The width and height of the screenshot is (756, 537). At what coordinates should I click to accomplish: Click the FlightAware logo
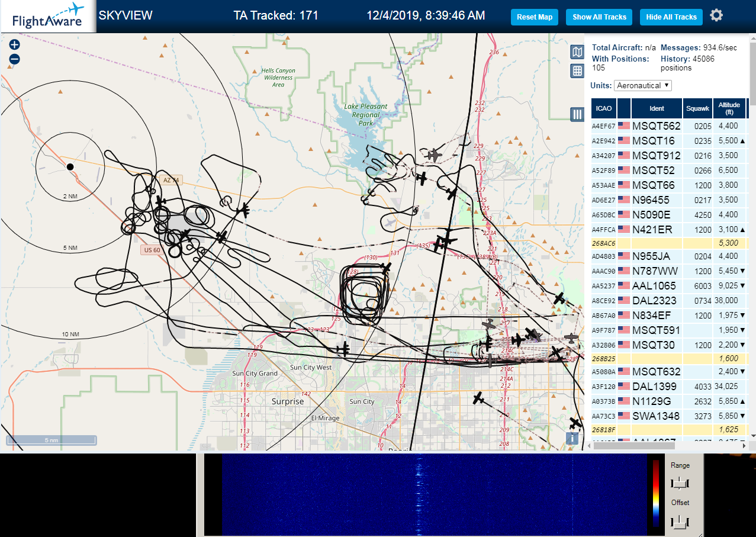[x=47, y=17]
